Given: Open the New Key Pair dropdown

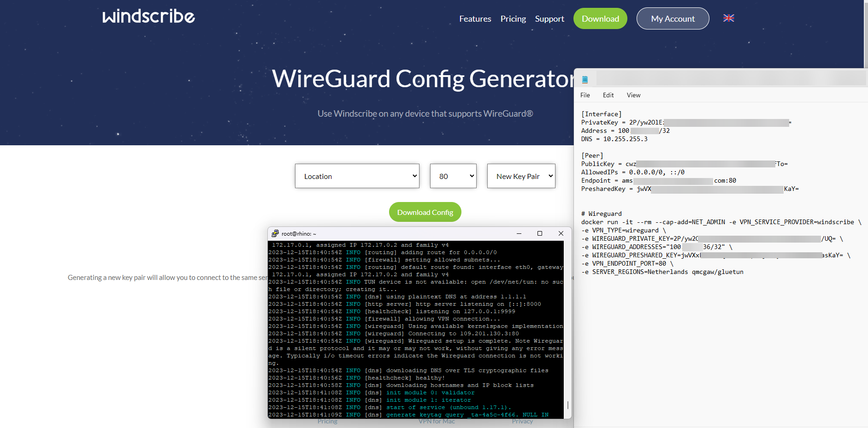Looking at the screenshot, I should tap(521, 176).
